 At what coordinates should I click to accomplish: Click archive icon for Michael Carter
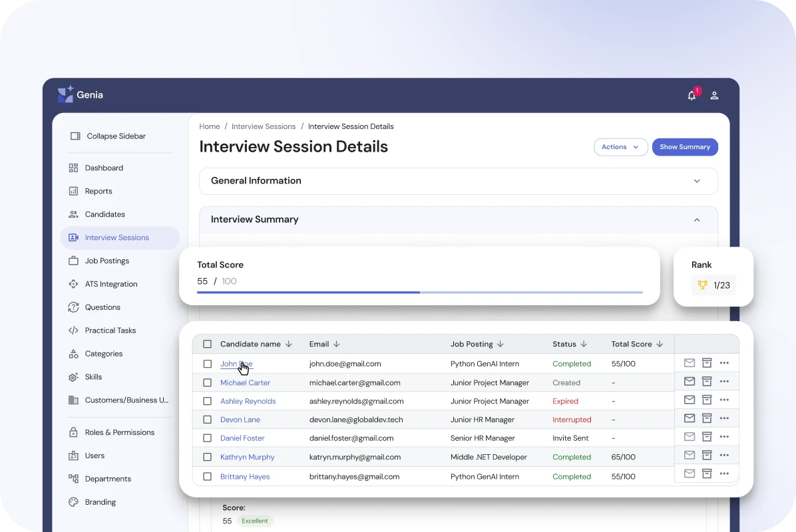tap(707, 382)
